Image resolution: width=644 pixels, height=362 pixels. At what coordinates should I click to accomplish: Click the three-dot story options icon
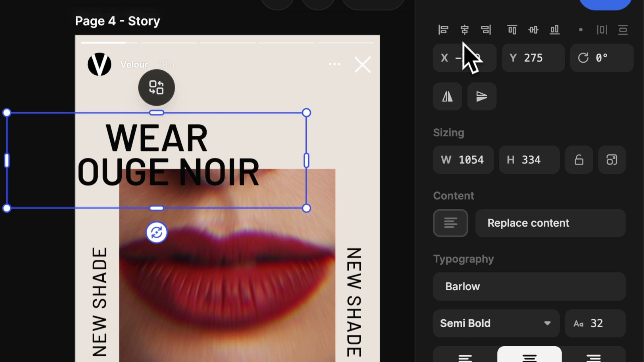(335, 65)
